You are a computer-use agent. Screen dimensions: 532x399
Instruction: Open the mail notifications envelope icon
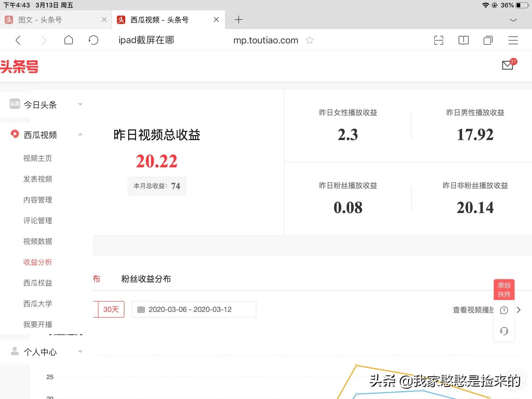(508, 65)
